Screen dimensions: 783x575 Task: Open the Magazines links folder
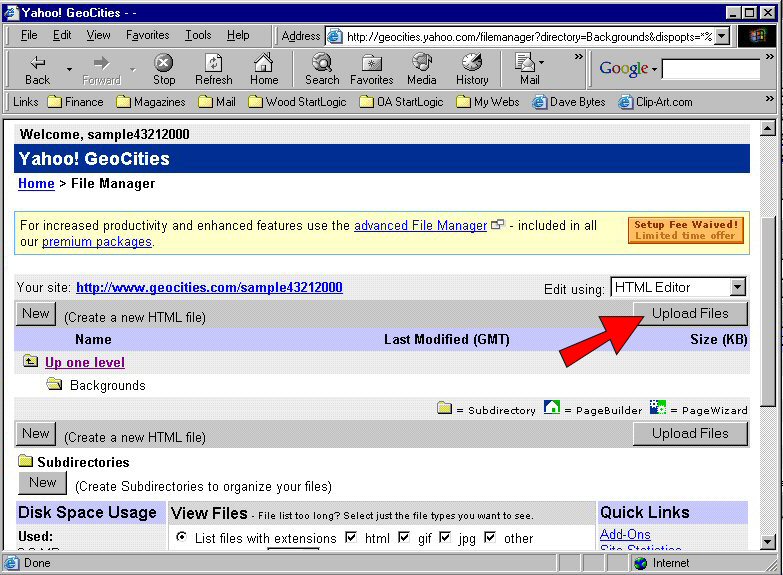151,102
